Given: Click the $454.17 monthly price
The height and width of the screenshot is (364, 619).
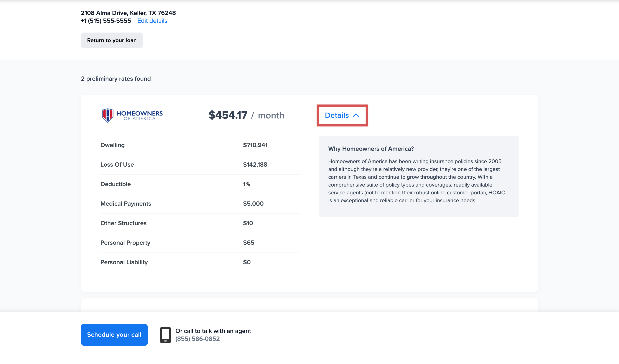Looking at the screenshot, I should click(228, 115).
